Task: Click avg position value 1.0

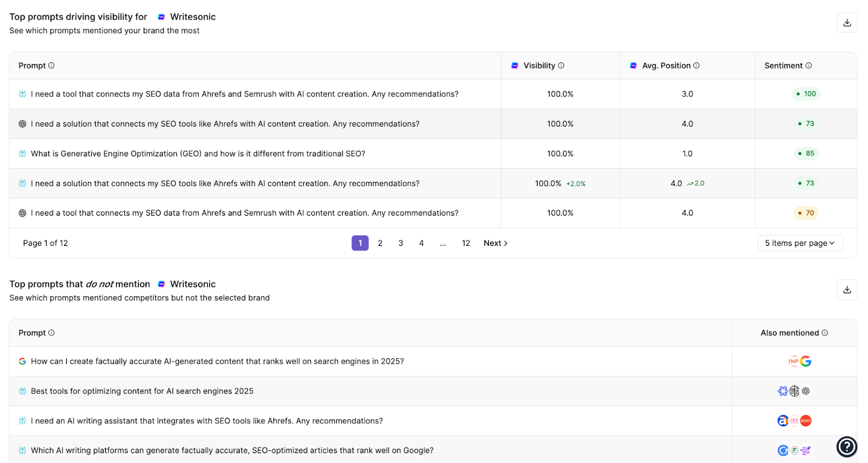Action: pyautogui.click(x=687, y=154)
